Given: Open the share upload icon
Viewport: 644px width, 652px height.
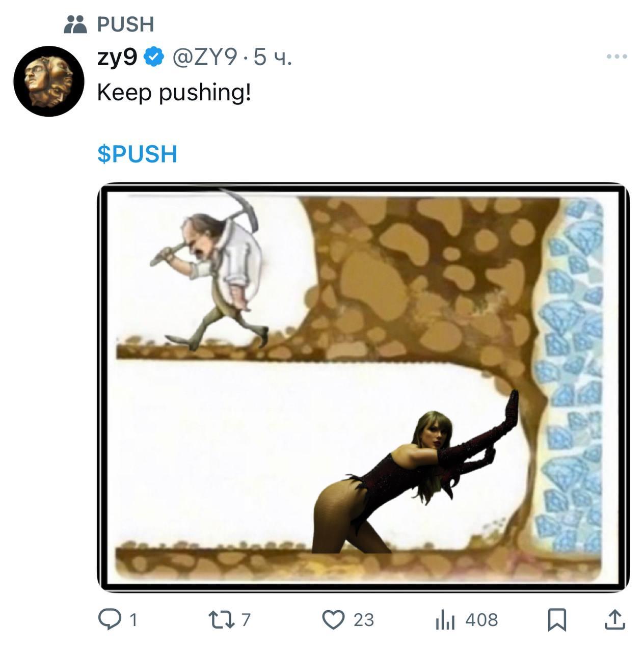Looking at the screenshot, I should coord(614,619).
